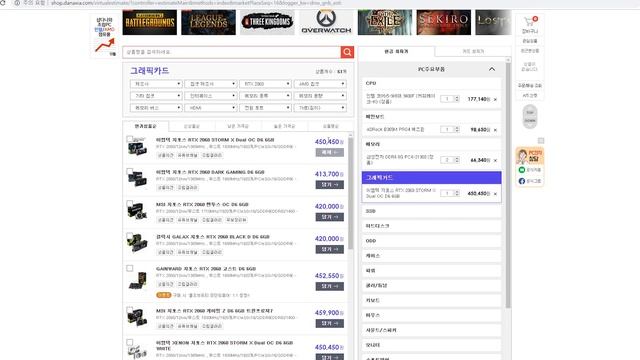
Task: Collapse the PC주요부품 section chevron
Action: click(492, 69)
